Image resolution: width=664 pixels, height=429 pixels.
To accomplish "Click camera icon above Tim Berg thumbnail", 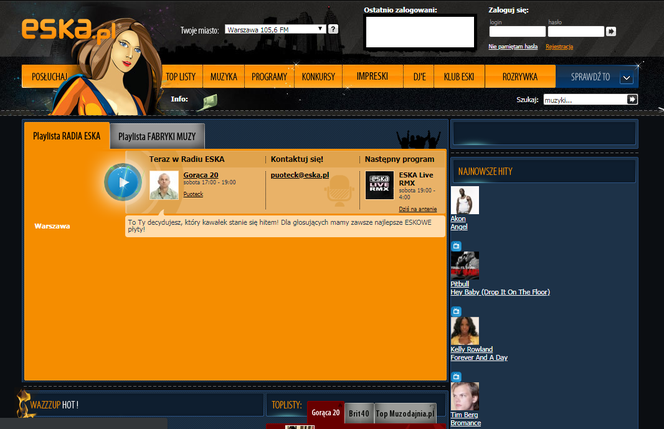I will coord(456,376).
